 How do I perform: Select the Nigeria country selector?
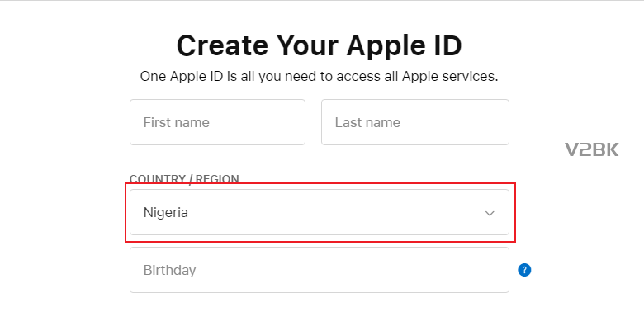[320, 212]
